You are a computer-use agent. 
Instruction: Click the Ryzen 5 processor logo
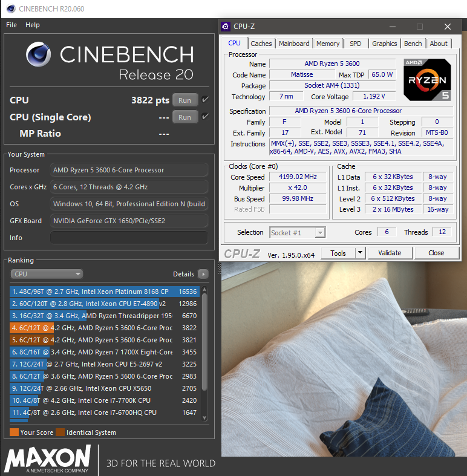coord(427,80)
